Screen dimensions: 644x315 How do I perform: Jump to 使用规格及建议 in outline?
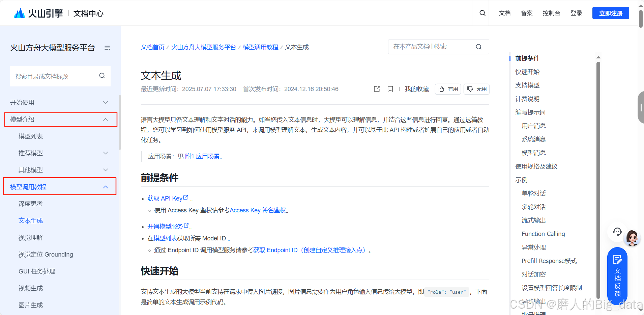(x=536, y=166)
